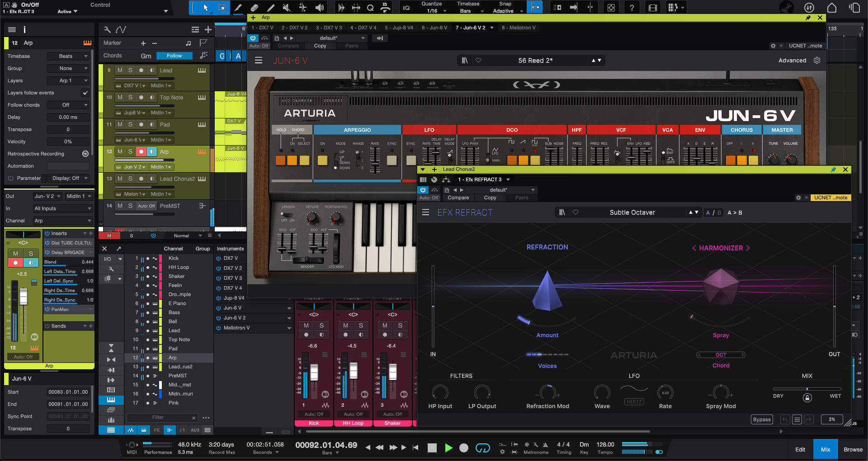This screenshot has height=461, width=868.
Task: Solo the Top Note track
Action: tap(130, 97)
